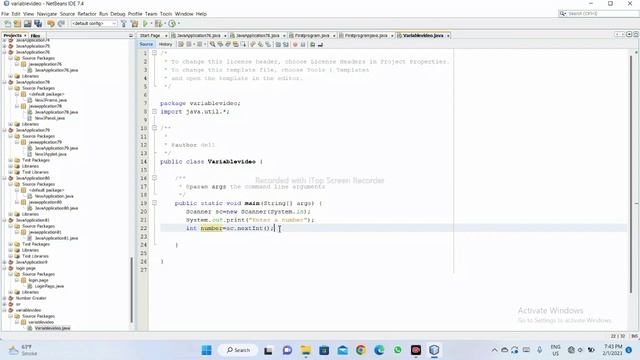
Task: Select NewJApplet.java in Projects tree
Action: coord(50,154)
